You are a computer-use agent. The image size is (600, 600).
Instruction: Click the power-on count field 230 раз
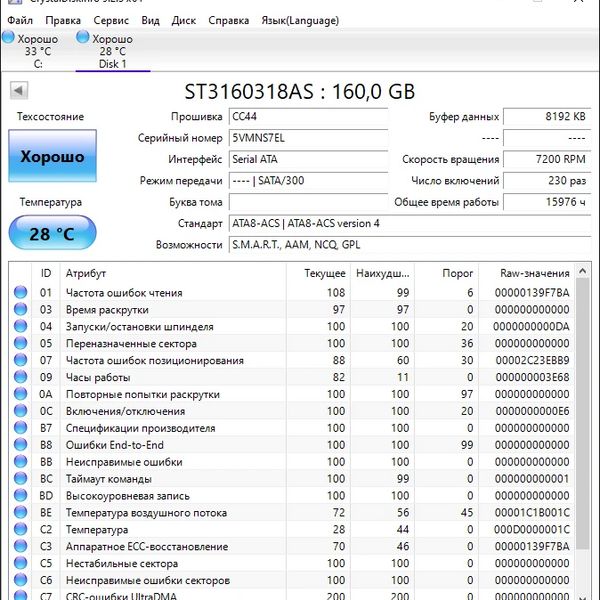(x=547, y=181)
